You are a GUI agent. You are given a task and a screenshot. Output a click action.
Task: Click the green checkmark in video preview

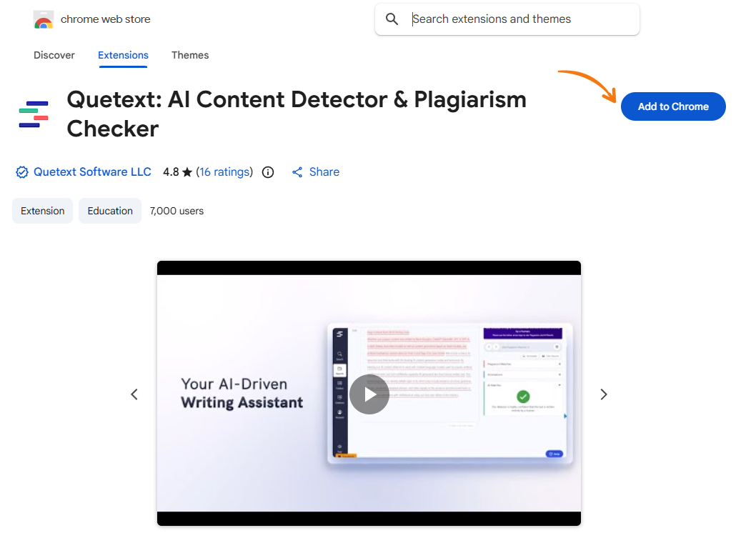tap(523, 397)
